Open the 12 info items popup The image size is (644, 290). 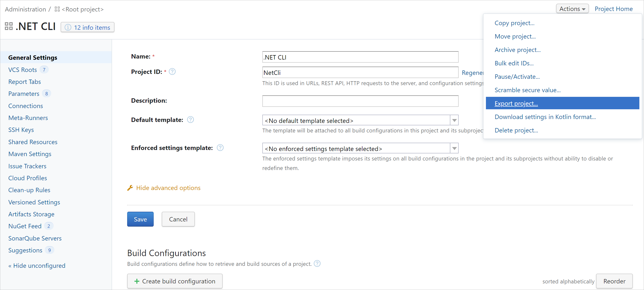click(87, 27)
